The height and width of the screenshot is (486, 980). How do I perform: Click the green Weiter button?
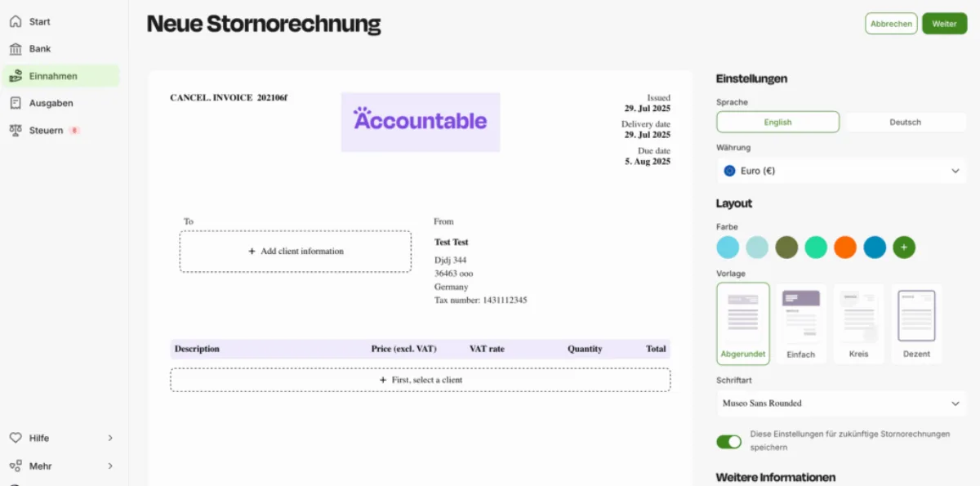pyautogui.click(x=944, y=24)
